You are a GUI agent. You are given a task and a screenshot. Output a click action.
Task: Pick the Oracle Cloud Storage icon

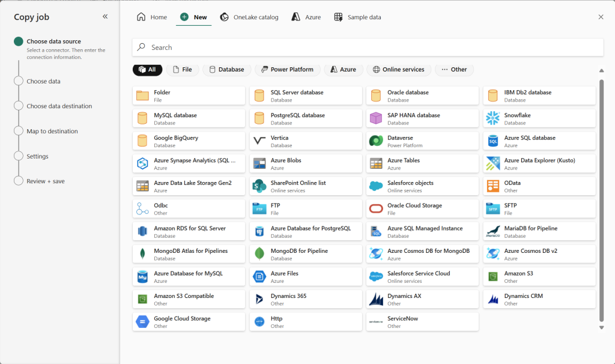(x=376, y=209)
